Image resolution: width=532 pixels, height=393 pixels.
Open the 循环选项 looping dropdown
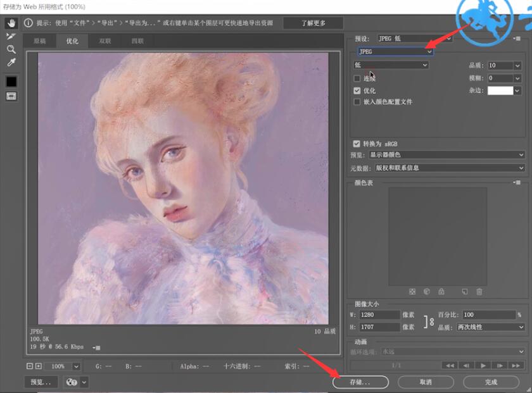coord(453,352)
